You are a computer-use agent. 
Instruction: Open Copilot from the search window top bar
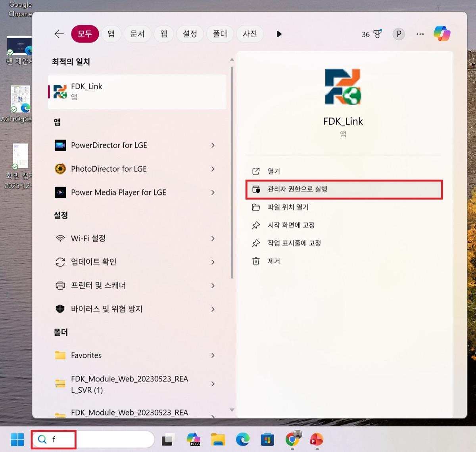(441, 34)
